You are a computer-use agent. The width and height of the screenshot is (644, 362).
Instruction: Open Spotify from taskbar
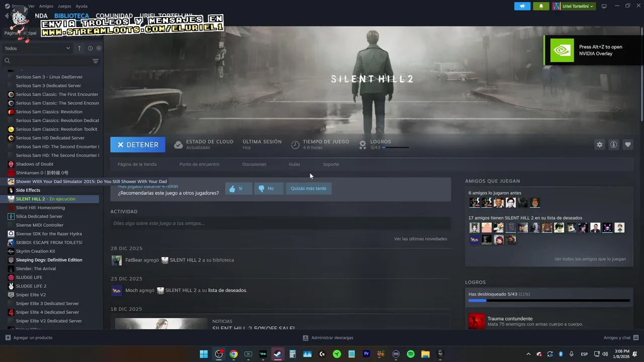coord(411,354)
